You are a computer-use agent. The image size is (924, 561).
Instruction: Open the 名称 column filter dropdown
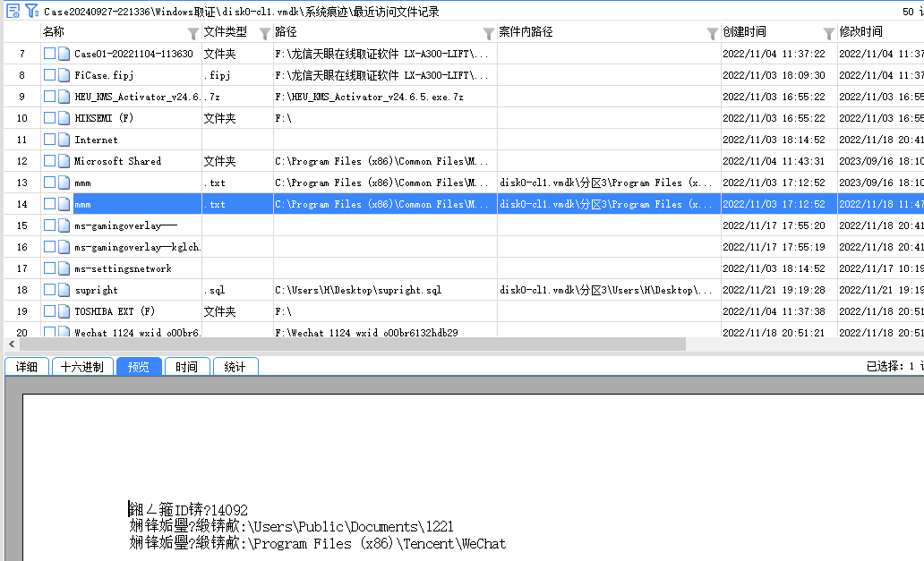click(x=193, y=33)
